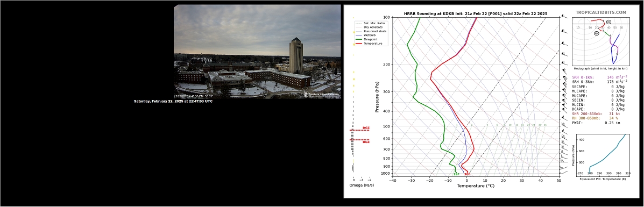The width and height of the screenshot is (644, 207).
Task: Click the Omega (Pa/s) axis label
Action: (x=360, y=185)
